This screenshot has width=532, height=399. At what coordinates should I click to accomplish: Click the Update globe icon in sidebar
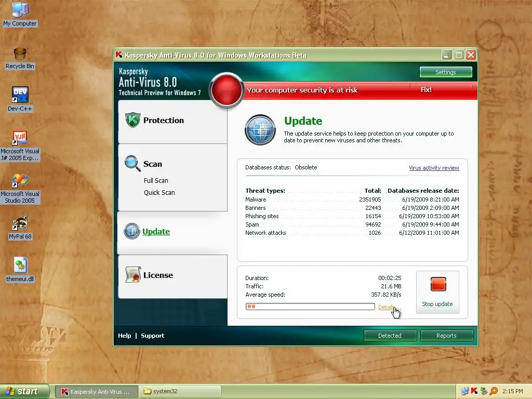tap(132, 231)
